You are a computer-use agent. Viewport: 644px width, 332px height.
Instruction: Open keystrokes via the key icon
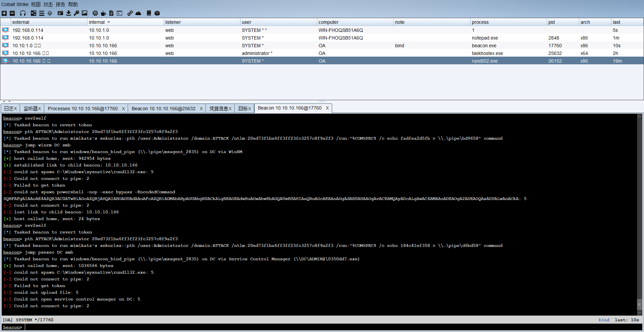76,13
